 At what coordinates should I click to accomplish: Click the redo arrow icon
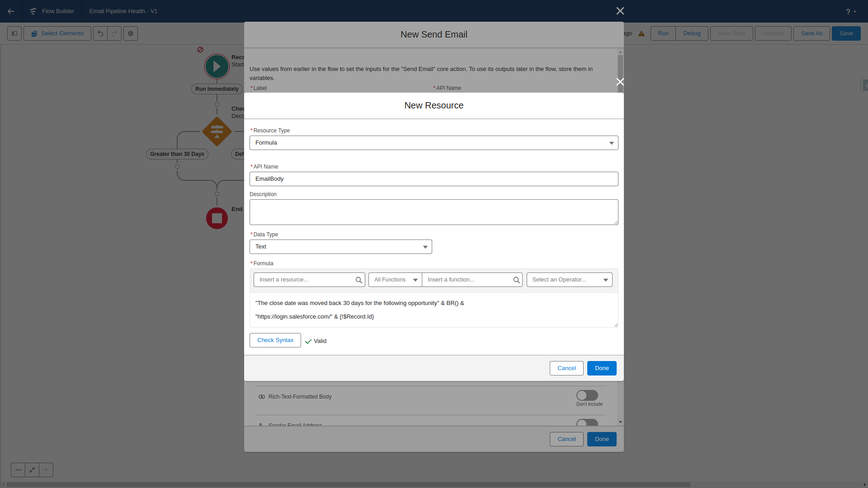tap(114, 33)
